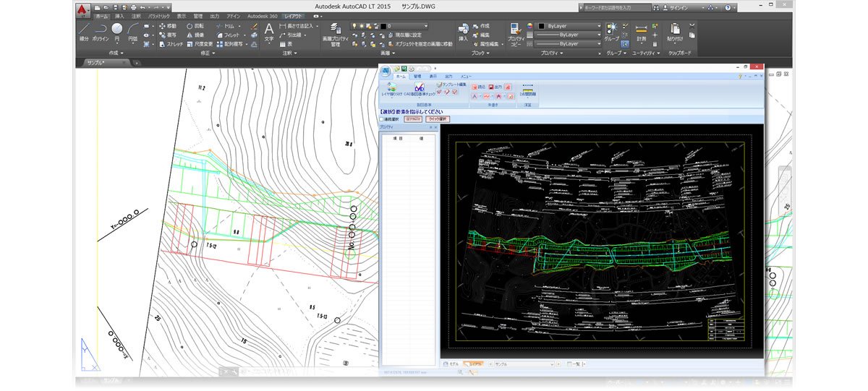Open the layer name dropdown
The height and width of the screenshot is (391, 868).
point(404,25)
